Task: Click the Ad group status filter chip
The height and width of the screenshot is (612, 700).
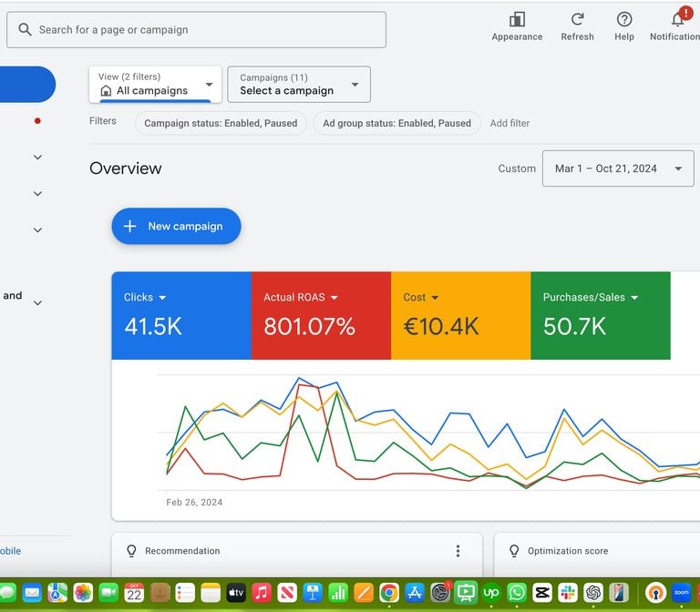Action: click(396, 123)
